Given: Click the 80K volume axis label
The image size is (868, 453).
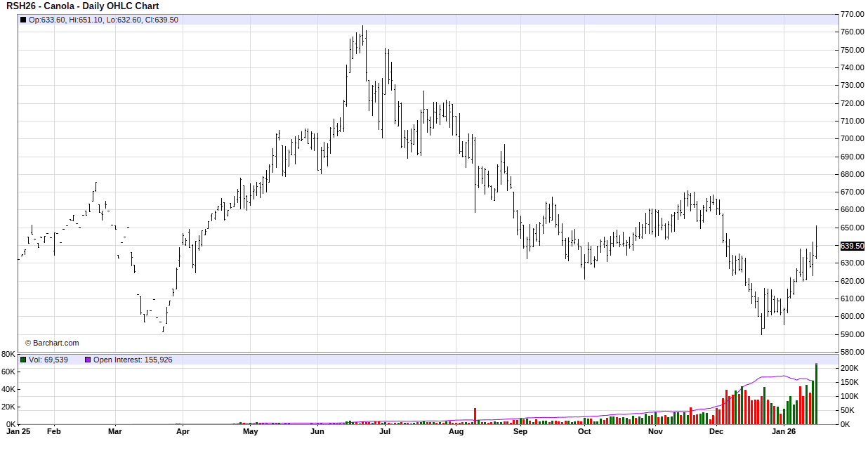Looking at the screenshot, I should pos(8,353).
